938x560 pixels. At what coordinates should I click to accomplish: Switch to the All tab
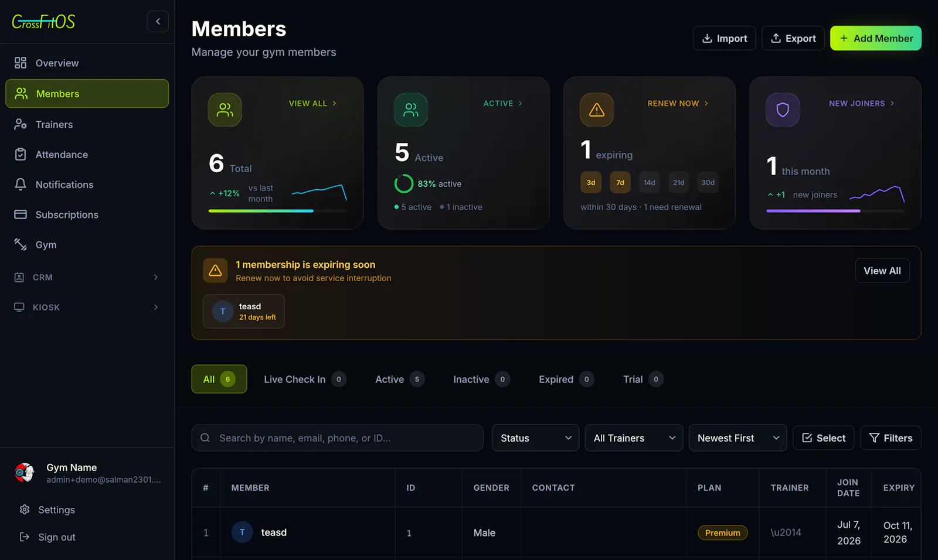click(x=219, y=379)
